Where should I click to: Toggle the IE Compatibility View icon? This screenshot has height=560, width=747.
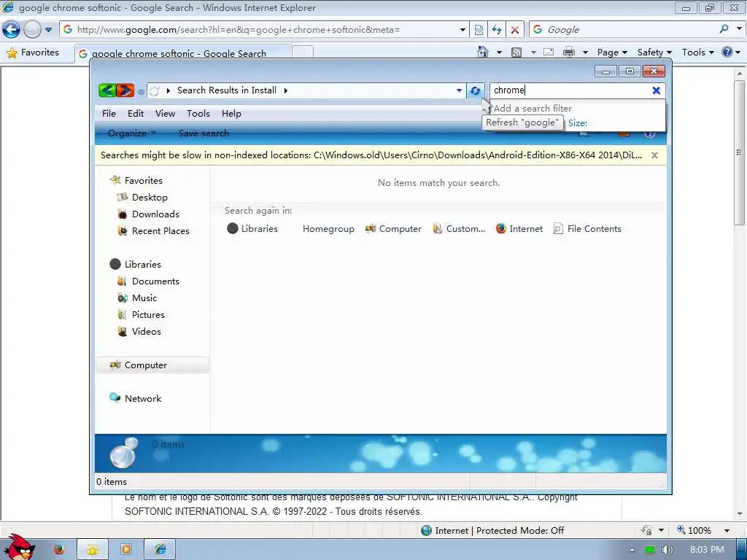click(479, 29)
